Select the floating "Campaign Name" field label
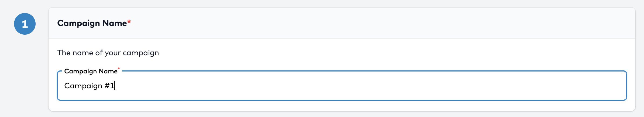The height and width of the screenshot is (117, 644). [x=91, y=71]
